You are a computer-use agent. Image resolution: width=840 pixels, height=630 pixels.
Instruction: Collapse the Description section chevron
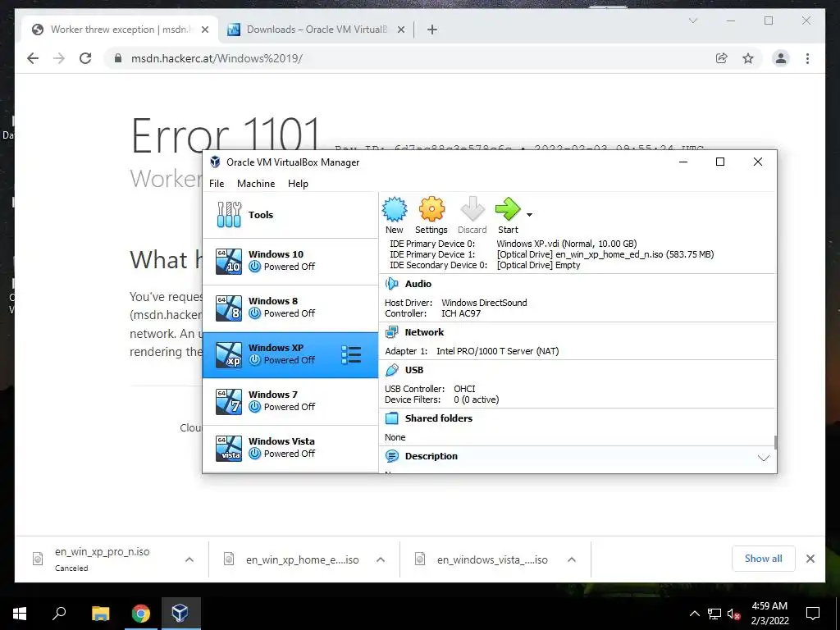pyautogui.click(x=764, y=458)
